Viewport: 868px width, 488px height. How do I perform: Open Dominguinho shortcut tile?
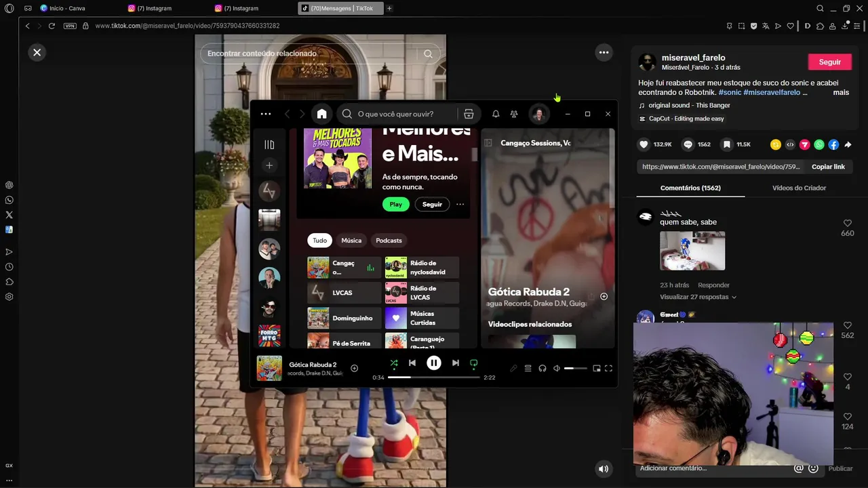pyautogui.click(x=344, y=318)
